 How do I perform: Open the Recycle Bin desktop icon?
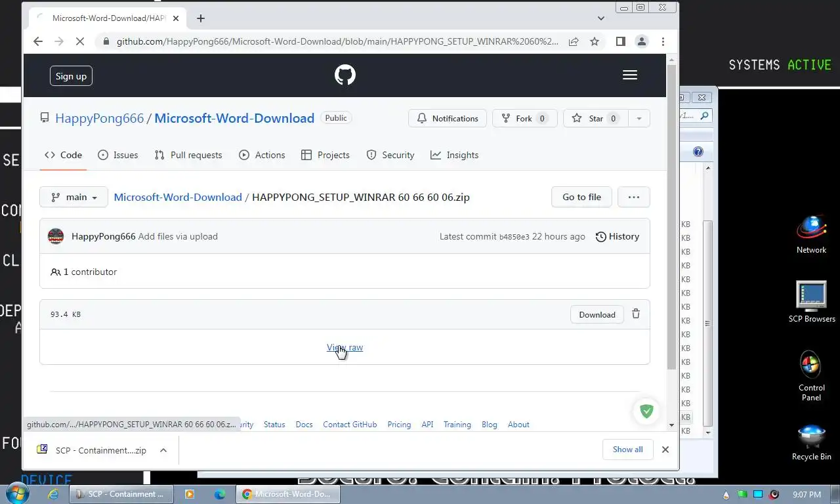point(812,442)
